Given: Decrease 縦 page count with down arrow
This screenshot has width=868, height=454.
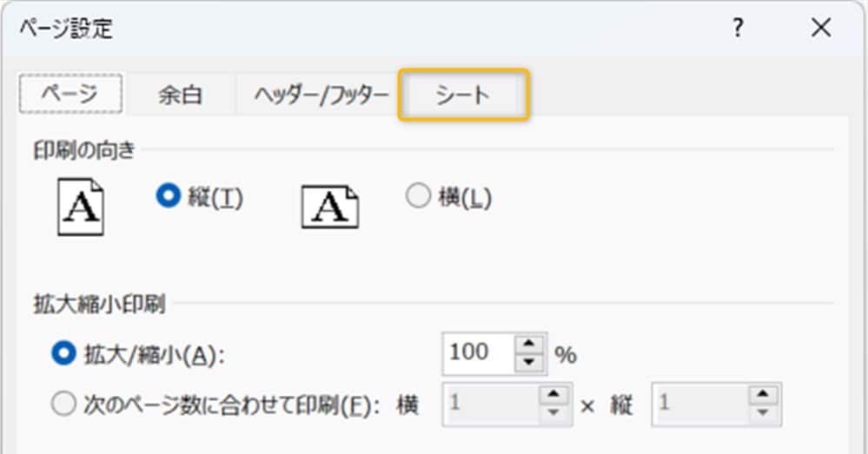Looking at the screenshot, I should click(x=763, y=414).
